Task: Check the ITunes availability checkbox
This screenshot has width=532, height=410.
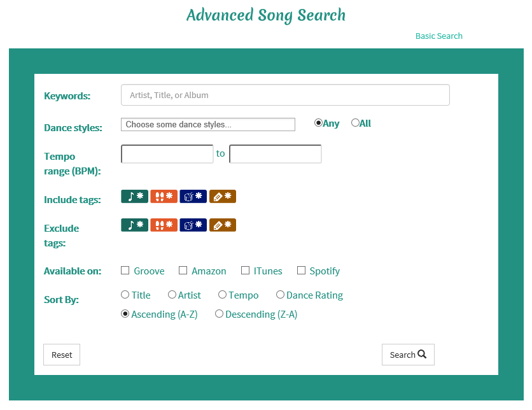Action: (246, 271)
